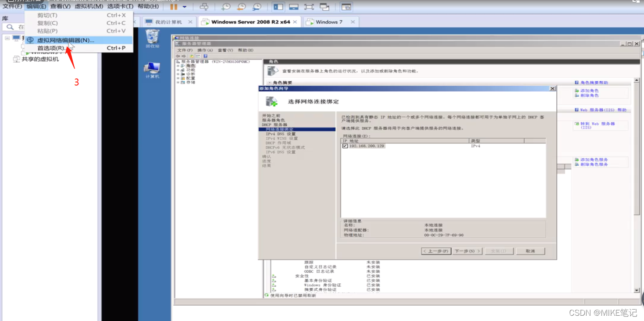Open the power options dropdown arrow beside pause
The image size is (644, 321).
pos(185,7)
